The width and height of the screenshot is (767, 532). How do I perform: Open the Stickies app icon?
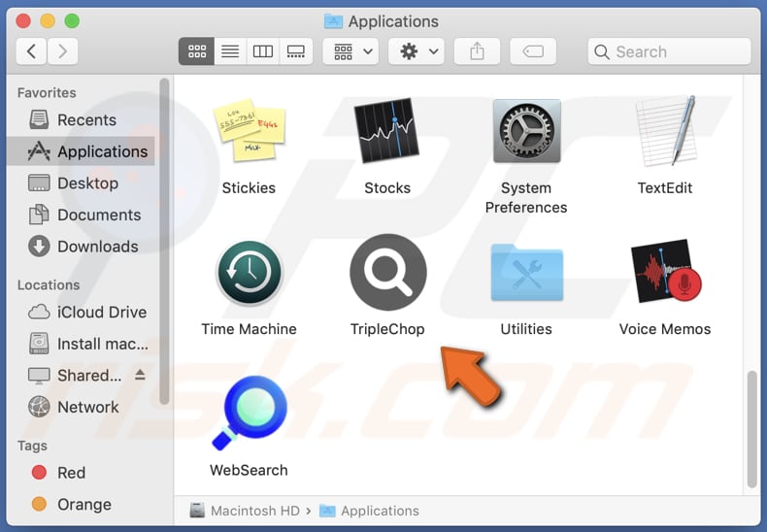[249, 131]
